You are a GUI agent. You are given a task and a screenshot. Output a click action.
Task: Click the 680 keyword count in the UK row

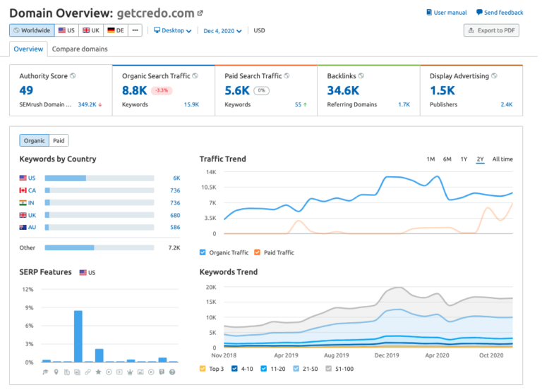pos(175,215)
